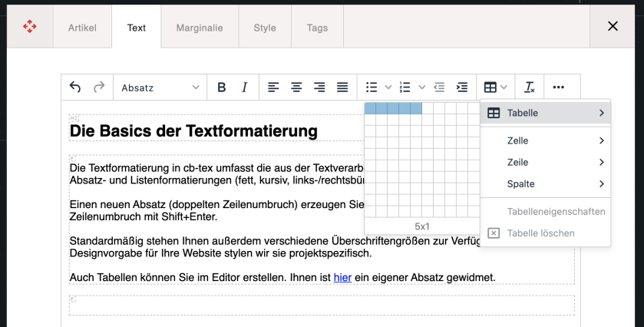Follow the "hier" hyperlink in the text
The image size is (644, 327).
point(342,277)
